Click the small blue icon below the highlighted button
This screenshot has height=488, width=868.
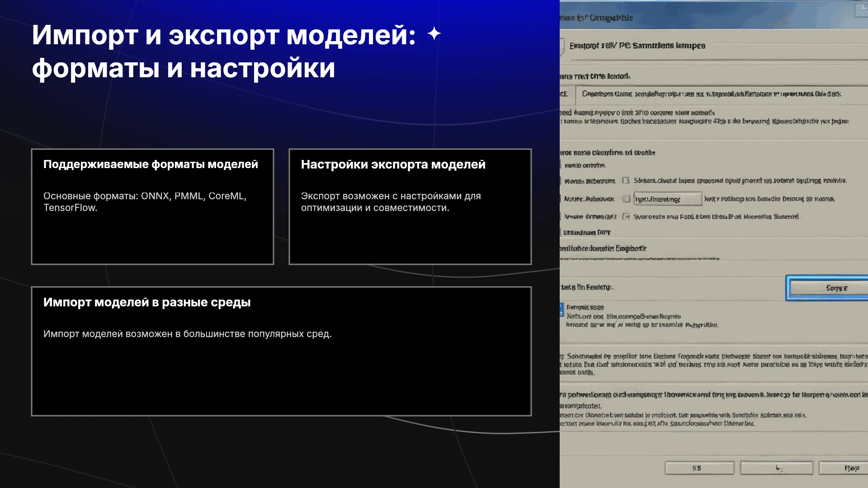coord(561,310)
